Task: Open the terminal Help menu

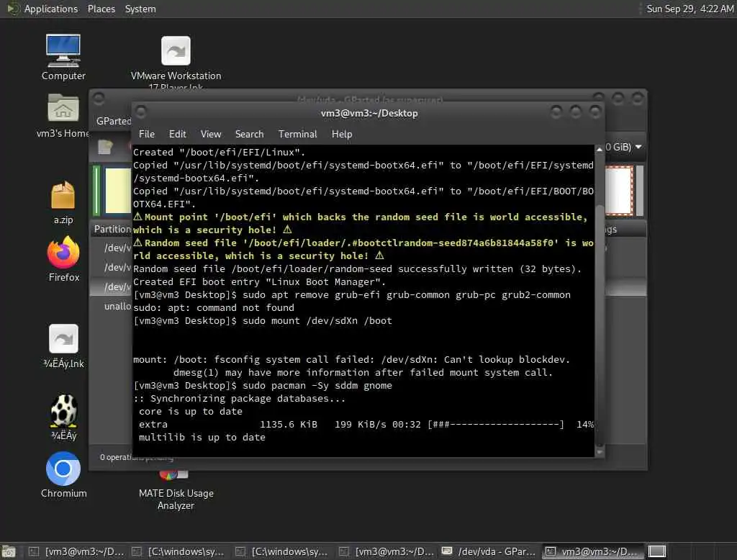Action: pyautogui.click(x=342, y=134)
